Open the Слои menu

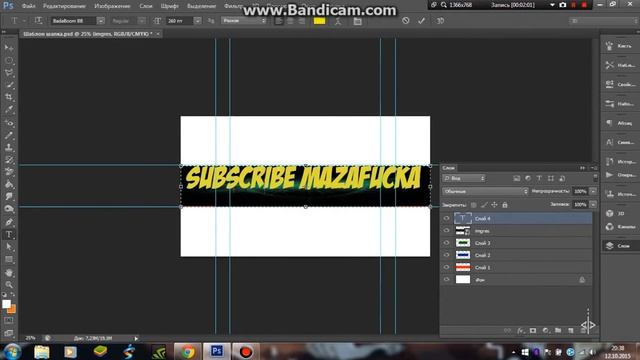[x=146, y=6]
